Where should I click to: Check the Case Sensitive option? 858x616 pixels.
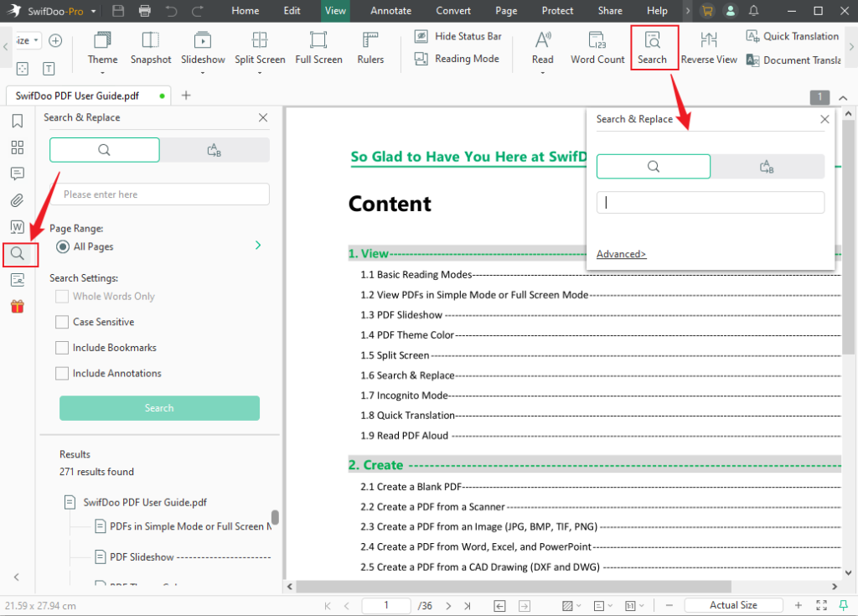click(61, 322)
